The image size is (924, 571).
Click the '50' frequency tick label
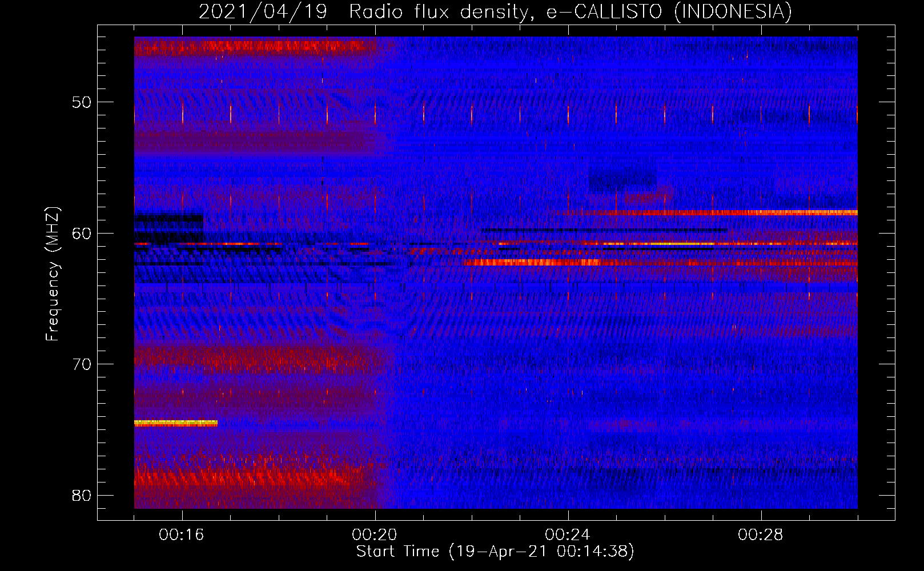(x=82, y=102)
